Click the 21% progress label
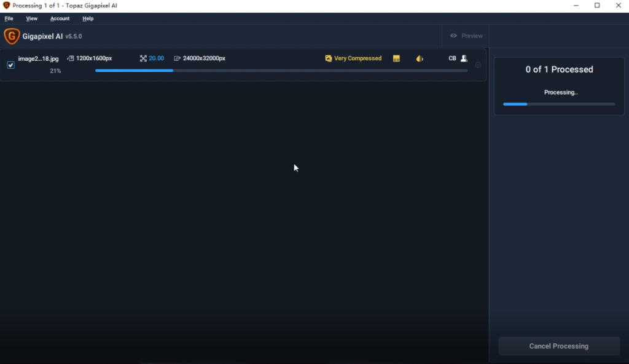Image resolution: width=629 pixels, height=364 pixels. pyautogui.click(x=55, y=71)
